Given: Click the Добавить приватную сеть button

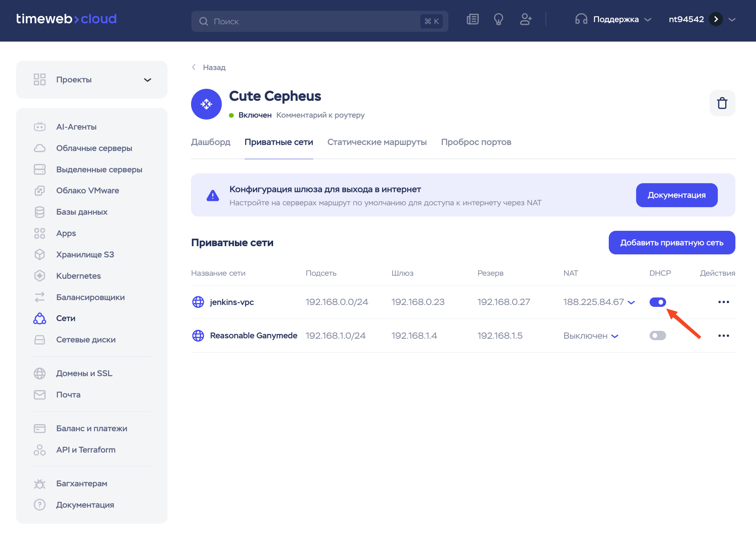Looking at the screenshot, I should click(671, 243).
